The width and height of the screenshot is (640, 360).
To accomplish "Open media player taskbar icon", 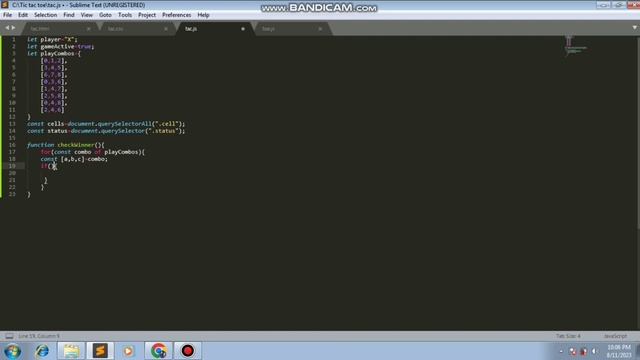I will coord(128,351).
